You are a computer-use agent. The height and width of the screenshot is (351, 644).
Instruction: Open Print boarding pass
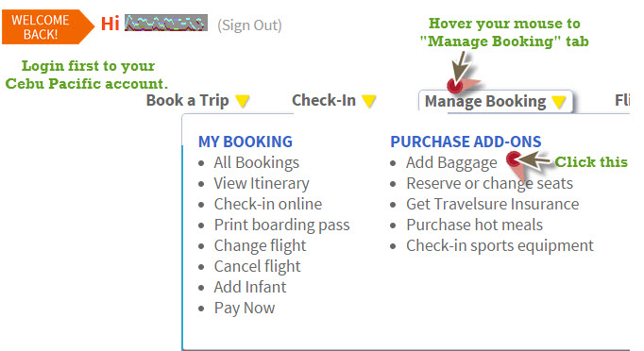click(x=281, y=225)
